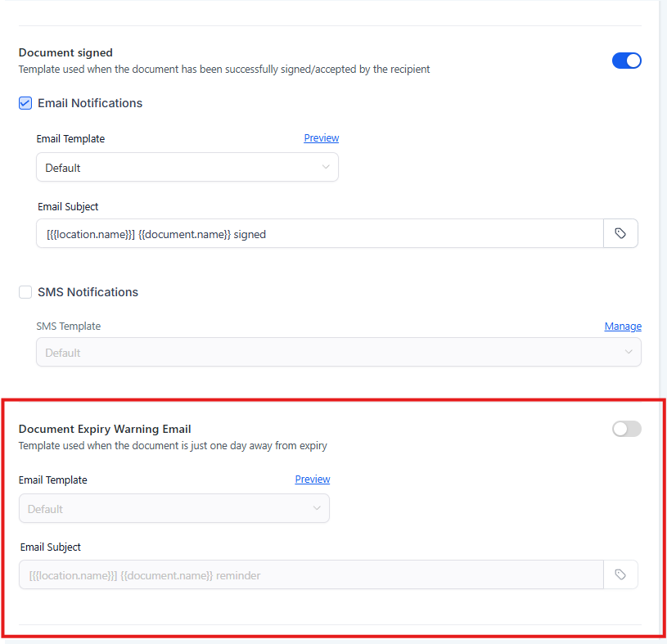Enable the Document Expiry Warning Email toggle
667x644 pixels.
pos(627,429)
